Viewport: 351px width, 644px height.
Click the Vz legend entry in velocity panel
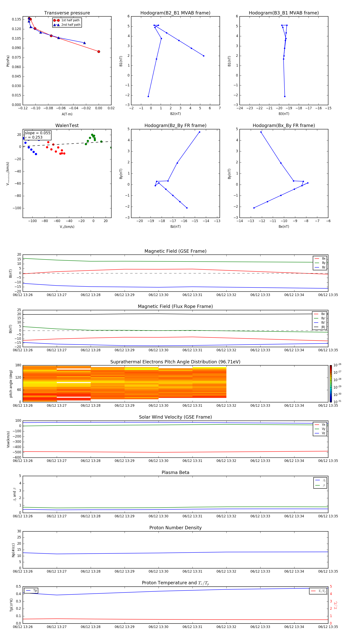(x=320, y=433)
